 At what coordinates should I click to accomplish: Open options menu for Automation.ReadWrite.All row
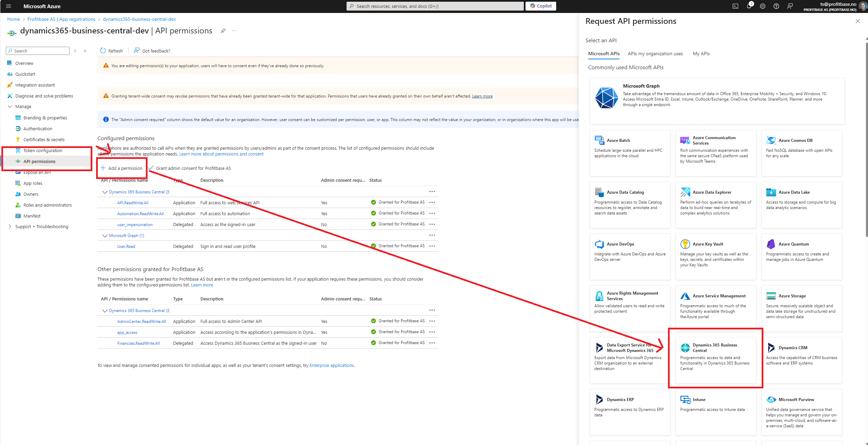tap(432, 213)
